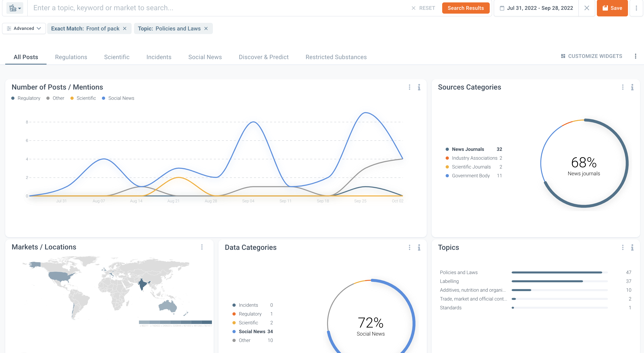Select Scientific Journals in sources legend
The height and width of the screenshot is (353, 644).
pyautogui.click(x=474, y=167)
